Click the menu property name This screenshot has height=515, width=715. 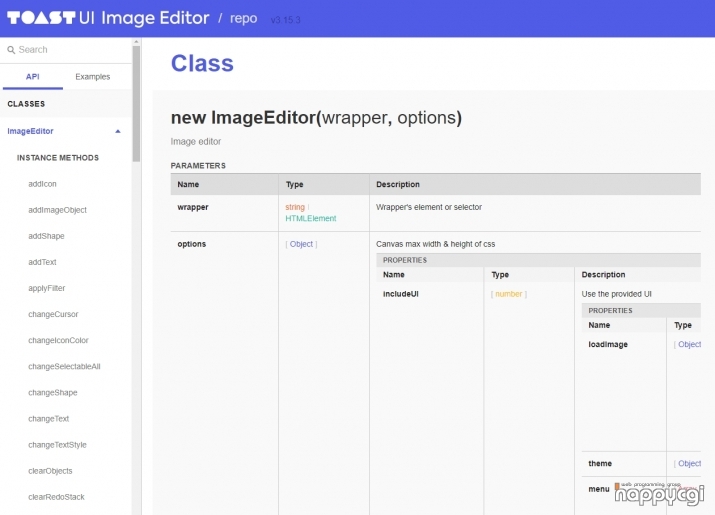(x=598, y=489)
